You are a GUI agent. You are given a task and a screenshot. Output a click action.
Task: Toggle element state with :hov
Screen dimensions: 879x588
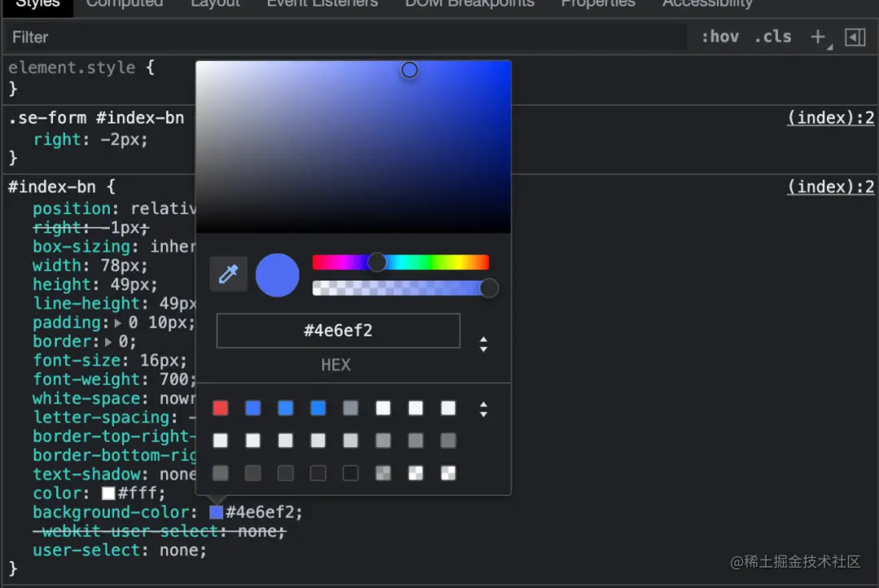720,37
